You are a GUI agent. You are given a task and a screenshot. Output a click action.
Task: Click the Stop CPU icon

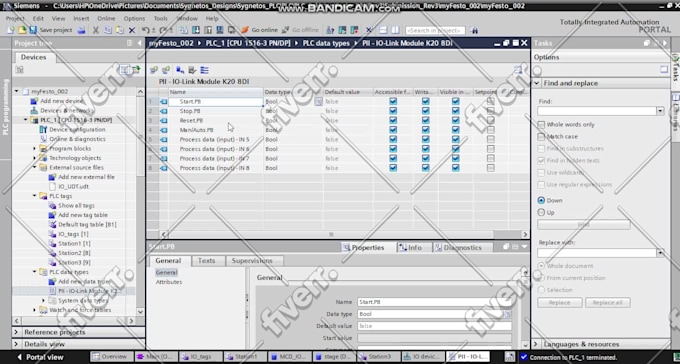pyautogui.click(x=354, y=30)
